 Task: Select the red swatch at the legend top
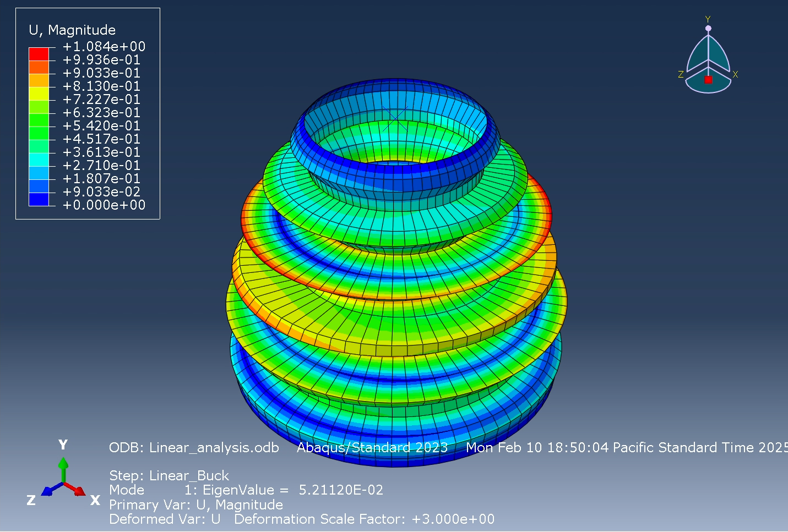tap(39, 53)
